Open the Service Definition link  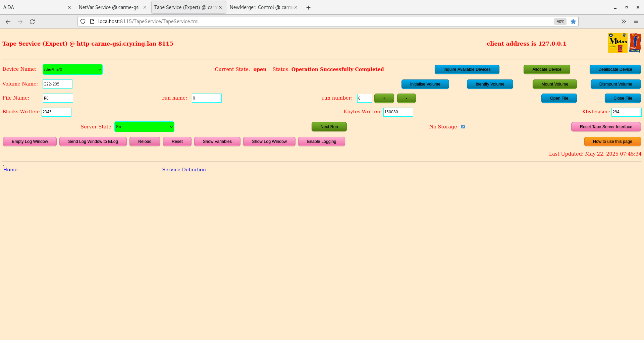(x=184, y=169)
